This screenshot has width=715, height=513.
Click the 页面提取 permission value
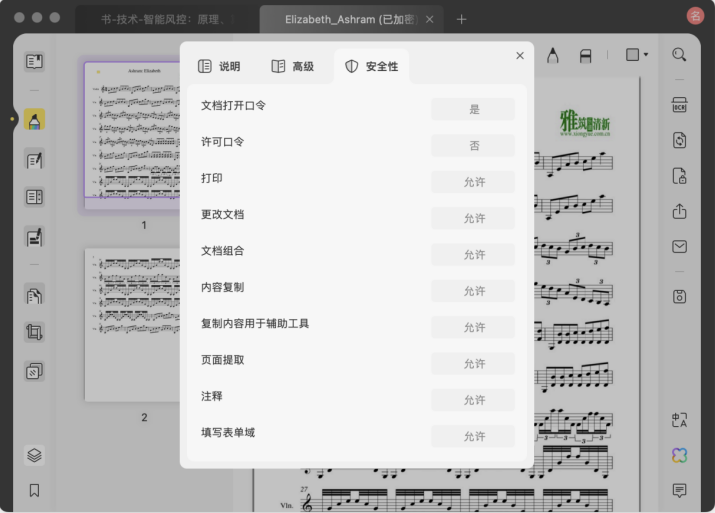(x=473, y=363)
